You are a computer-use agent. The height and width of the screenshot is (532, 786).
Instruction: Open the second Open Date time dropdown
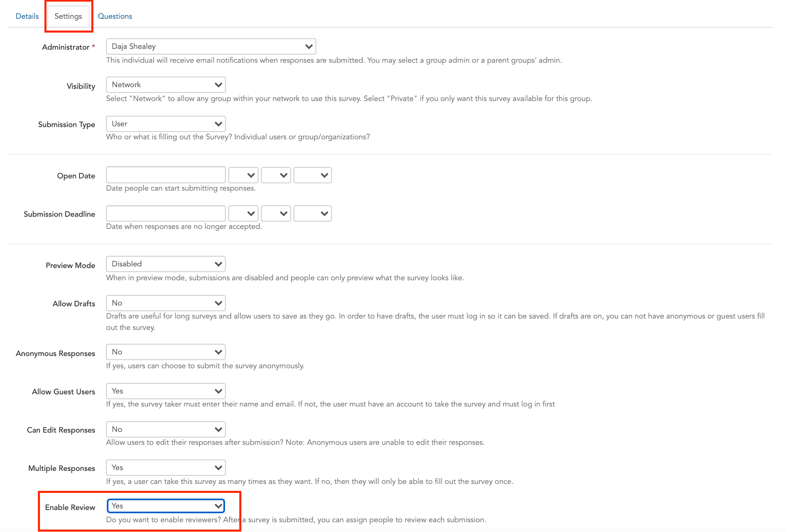pos(276,175)
